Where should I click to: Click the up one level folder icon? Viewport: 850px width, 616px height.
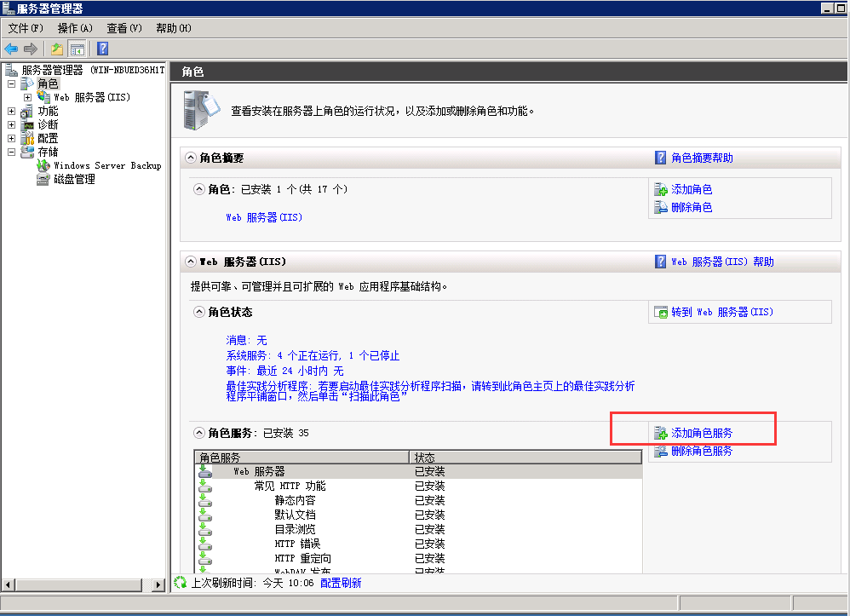pyautogui.click(x=57, y=49)
